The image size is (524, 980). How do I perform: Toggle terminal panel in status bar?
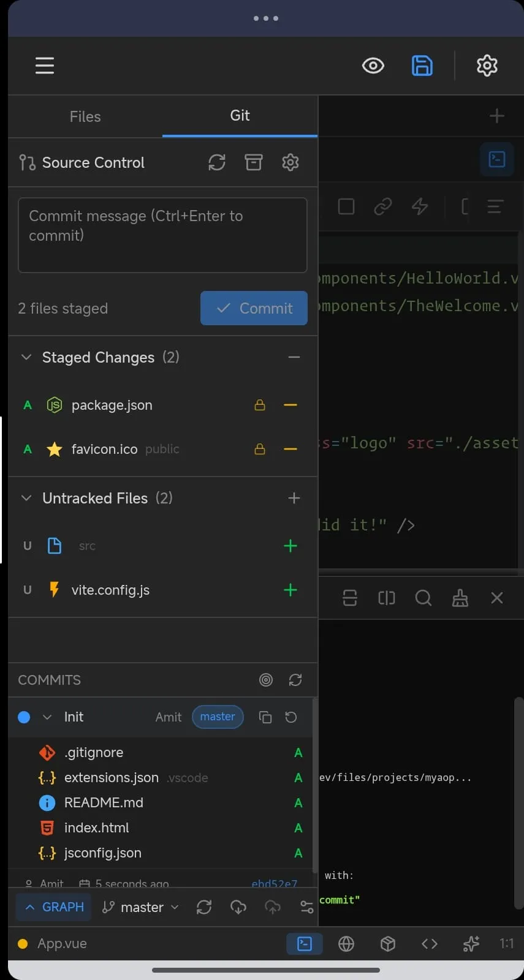[x=305, y=944]
